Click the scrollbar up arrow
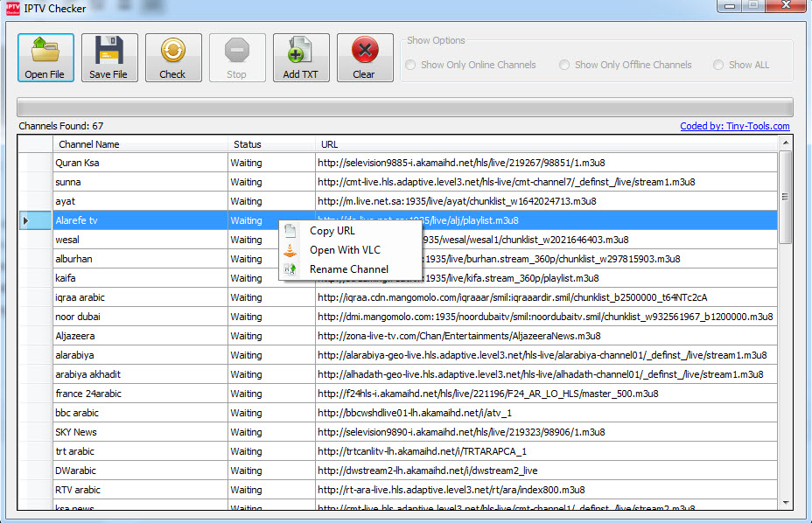This screenshot has height=523, width=812. point(786,143)
